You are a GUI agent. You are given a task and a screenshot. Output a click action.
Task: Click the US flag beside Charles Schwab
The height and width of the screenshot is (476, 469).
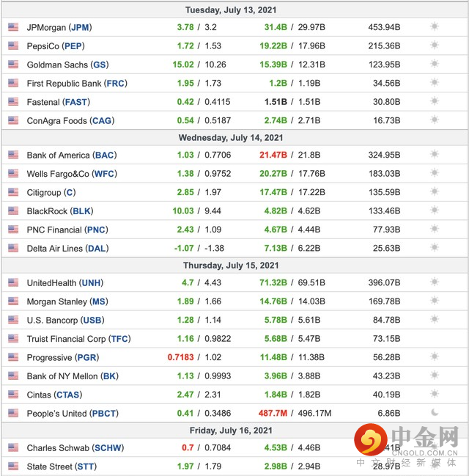13,447
